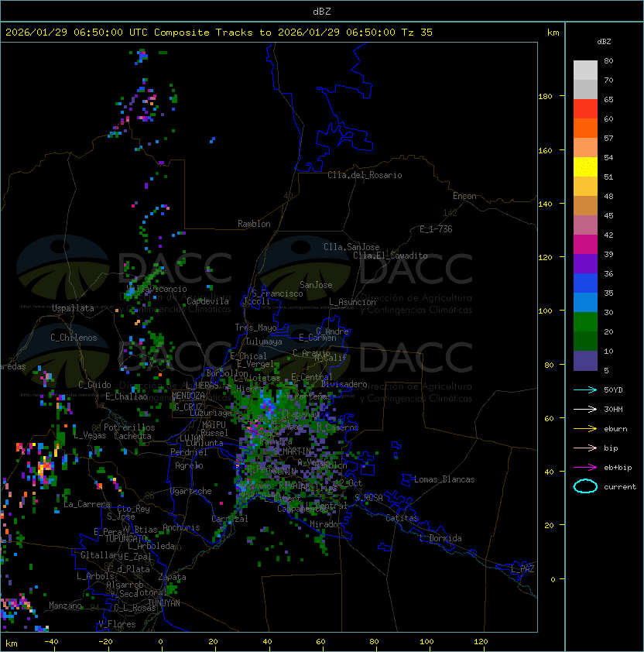
Task: Select the bright green 20-30 dBZ color band
Action: pyautogui.click(x=585, y=322)
